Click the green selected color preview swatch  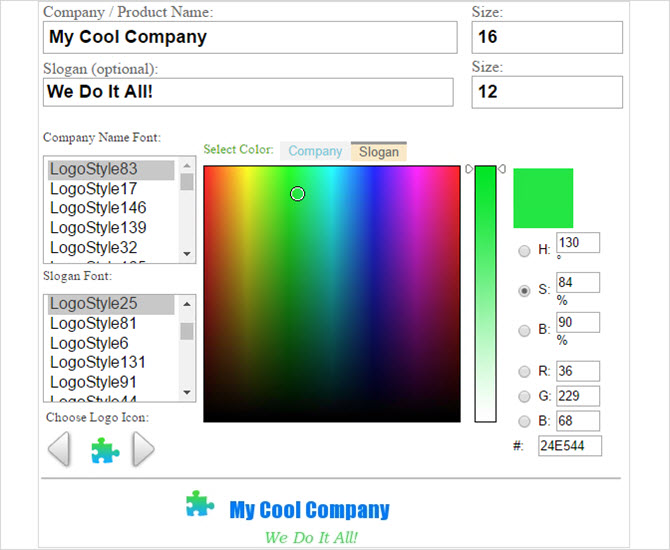(543, 198)
